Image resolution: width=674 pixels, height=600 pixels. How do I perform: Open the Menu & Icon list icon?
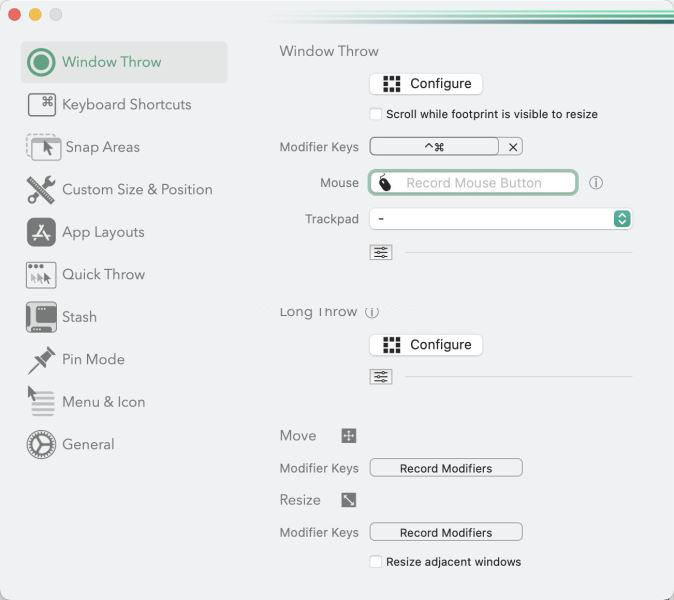41,401
